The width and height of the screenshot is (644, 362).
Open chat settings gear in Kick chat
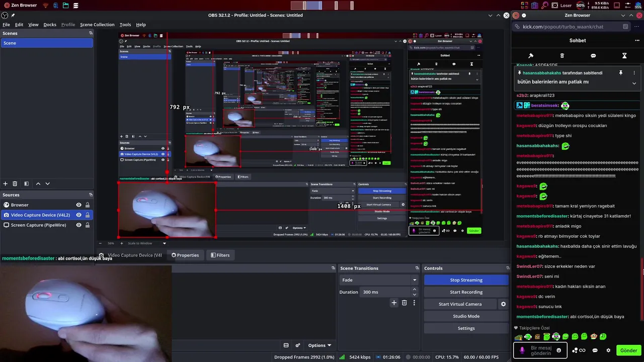tap(608, 350)
